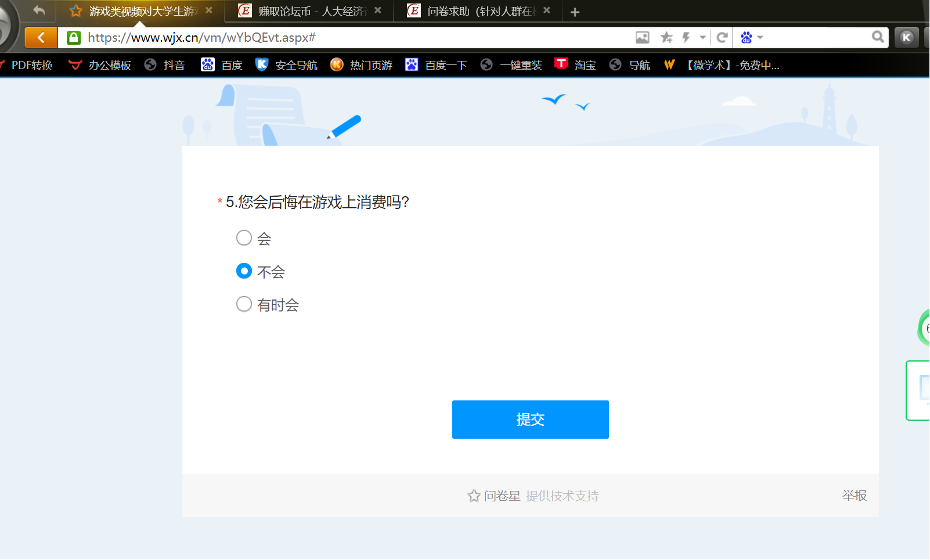Select the 有时会 radio option
Screen dimensions: 930x560
(244, 304)
